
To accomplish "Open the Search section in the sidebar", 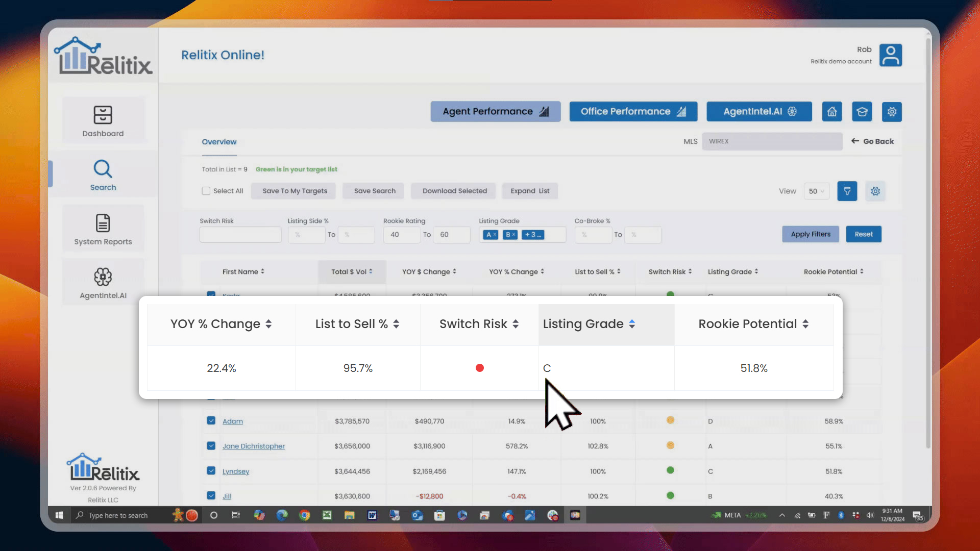I will click(x=103, y=176).
